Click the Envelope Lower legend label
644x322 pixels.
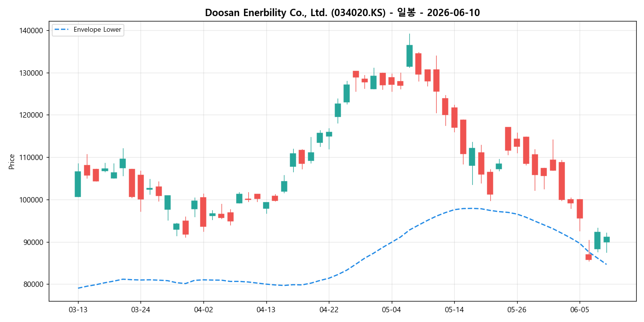coord(97,30)
